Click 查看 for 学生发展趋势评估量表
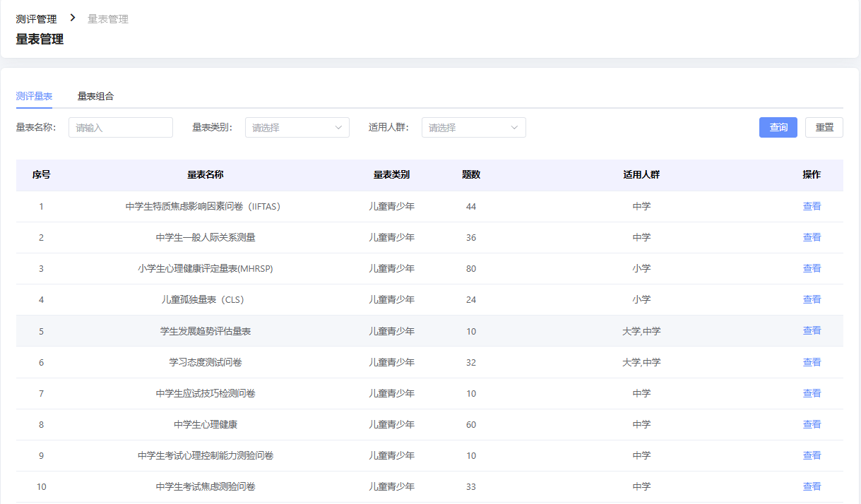 (812, 330)
